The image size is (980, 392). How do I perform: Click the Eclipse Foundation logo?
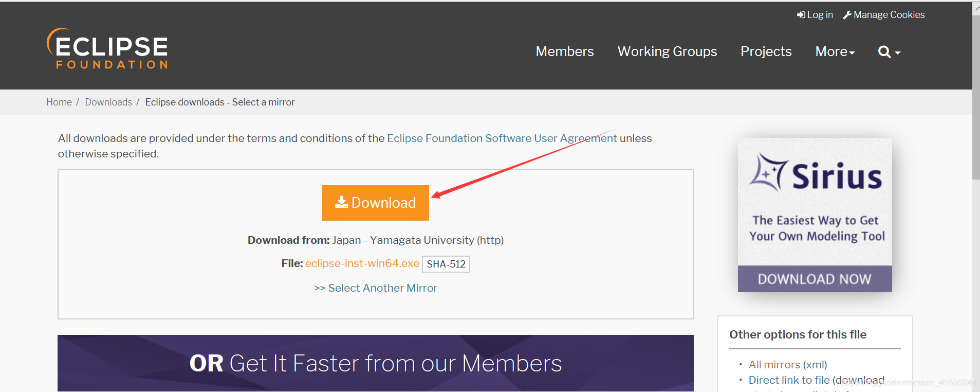click(107, 49)
